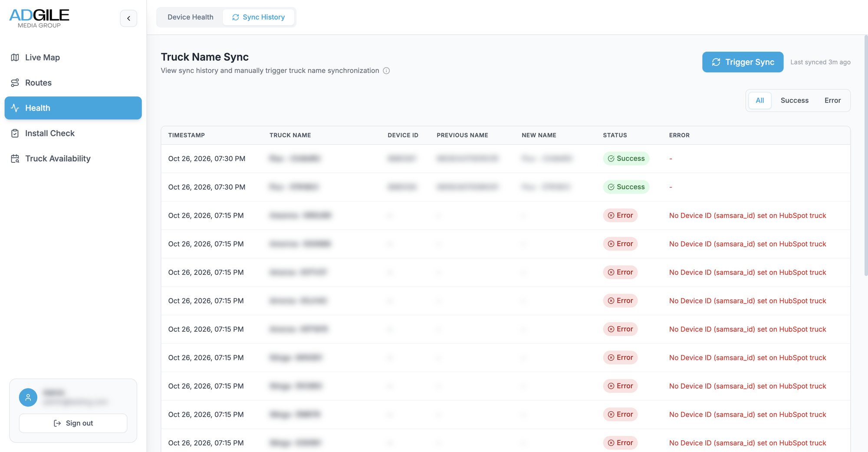Click the Status column header
Screen dimensions: 868x452
(x=615, y=135)
